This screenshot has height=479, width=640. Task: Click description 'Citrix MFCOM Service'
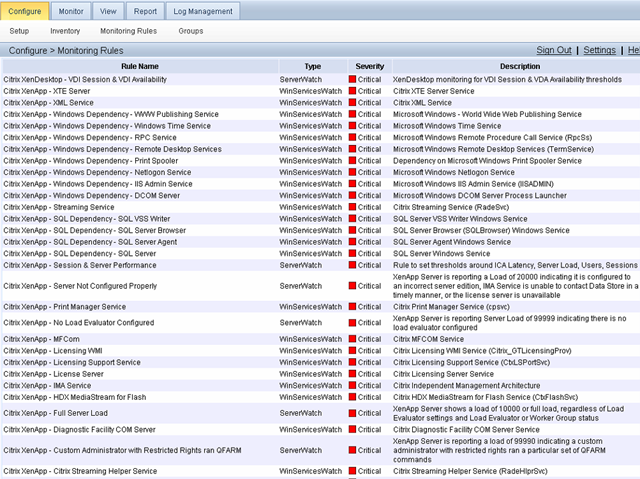point(428,339)
